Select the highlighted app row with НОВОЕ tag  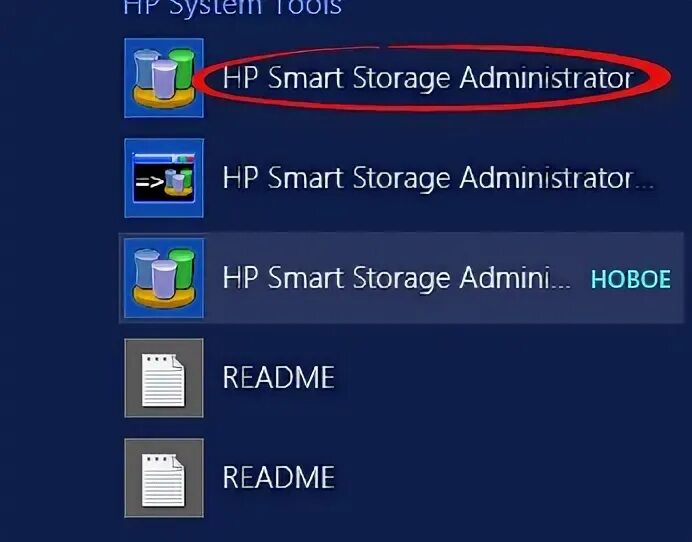tap(400, 278)
